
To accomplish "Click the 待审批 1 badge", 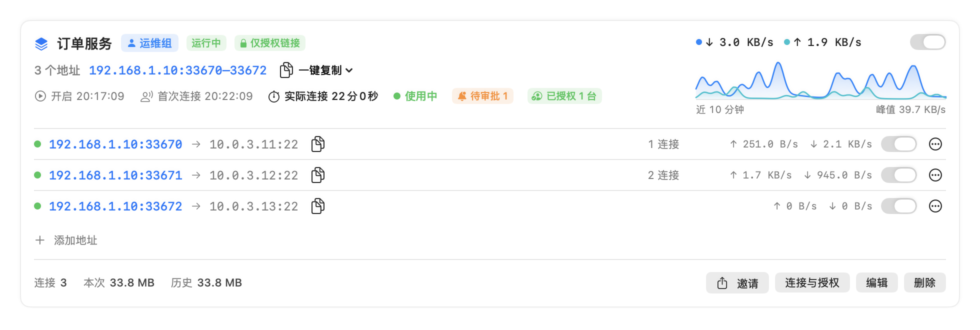I will coord(482,96).
